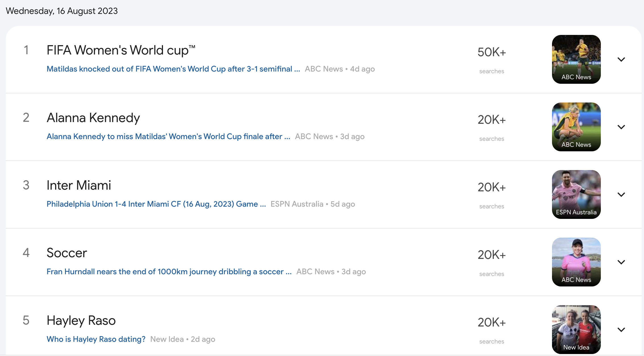Expand the Alanna Kennedy trend details
The image size is (644, 356).
click(x=621, y=127)
